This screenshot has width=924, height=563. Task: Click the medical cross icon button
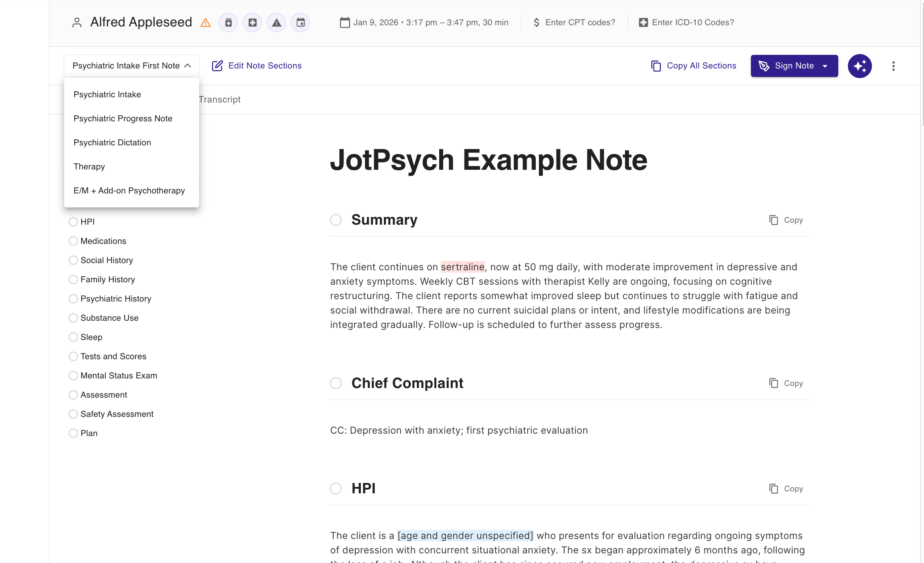[252, 23]
